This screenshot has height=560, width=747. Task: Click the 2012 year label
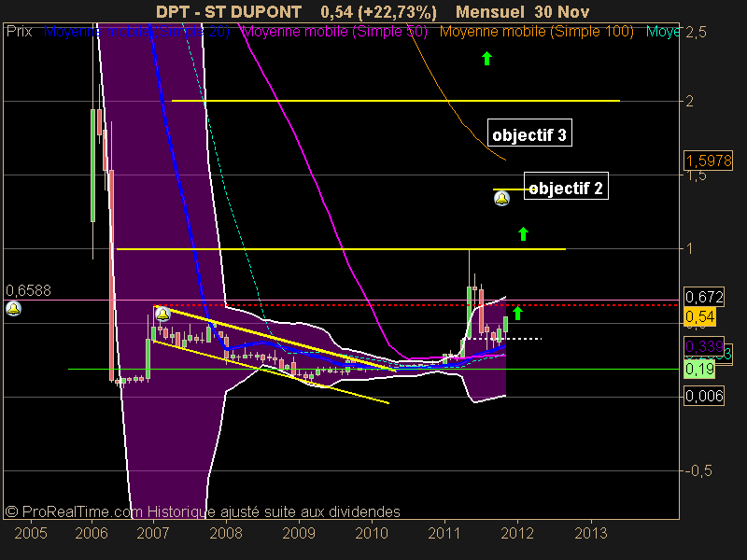pos(517,533)
